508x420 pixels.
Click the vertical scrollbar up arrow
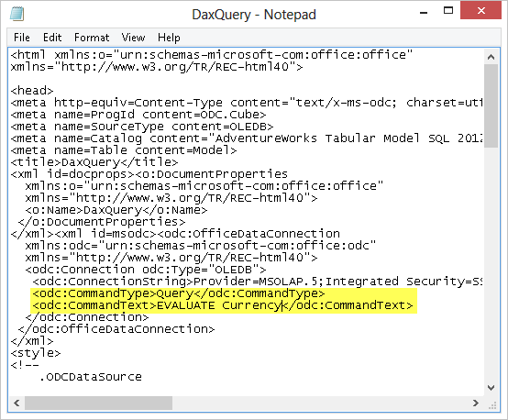[491, 57]
